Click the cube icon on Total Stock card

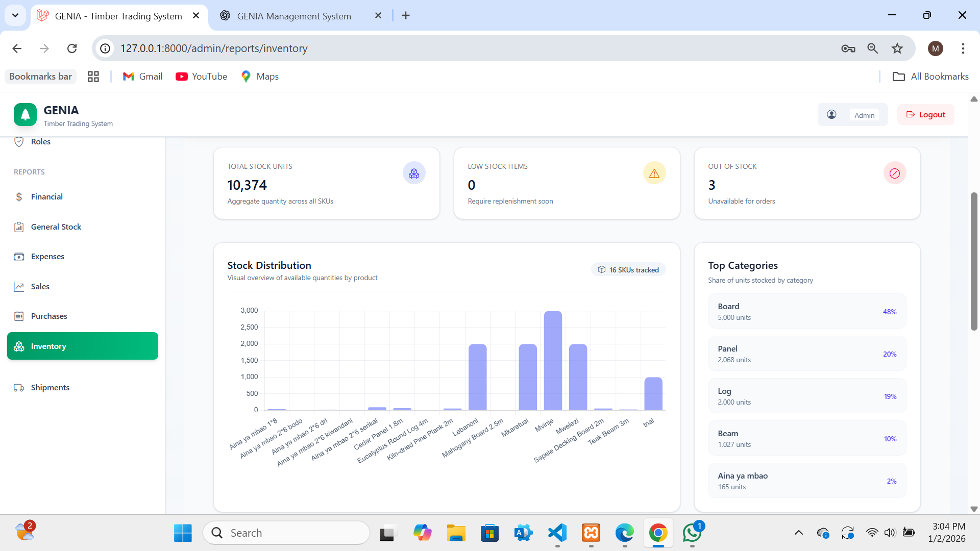pos(414,173)
